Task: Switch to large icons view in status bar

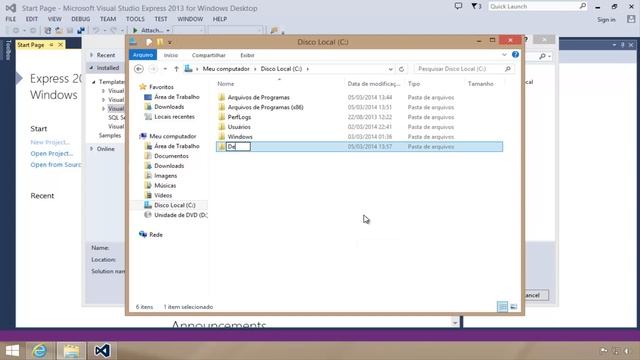Action: click(513, 307)
